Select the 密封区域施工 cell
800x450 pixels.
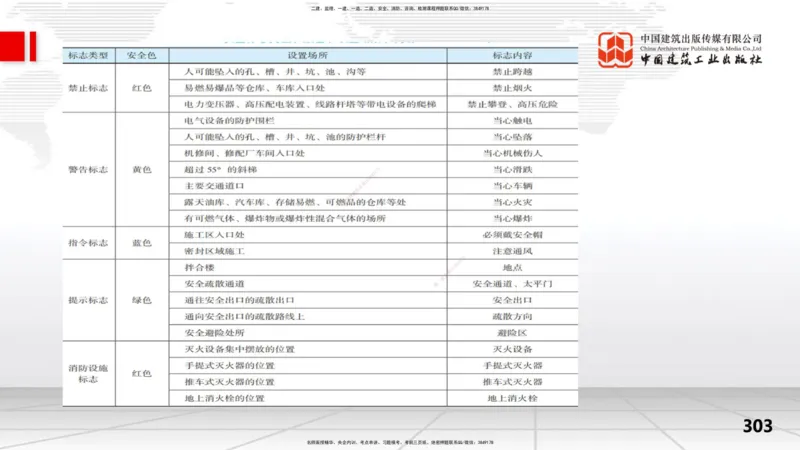[308, 251]
